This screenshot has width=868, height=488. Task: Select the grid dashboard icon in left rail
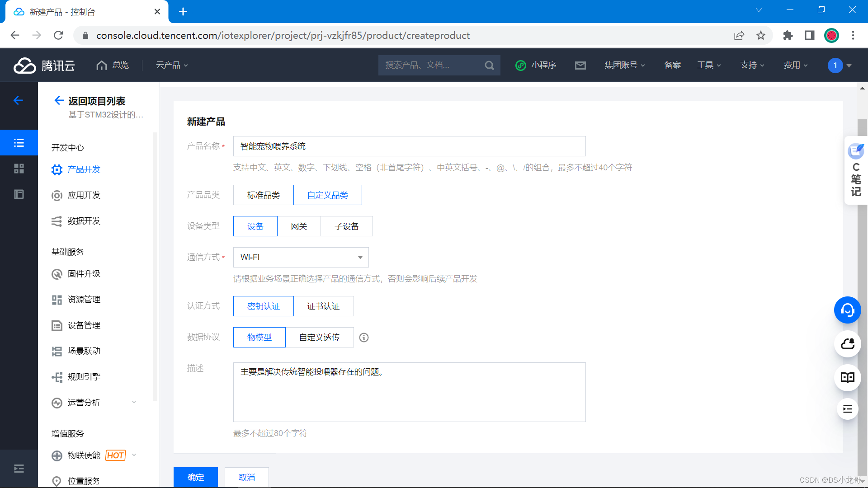(19, 169)
